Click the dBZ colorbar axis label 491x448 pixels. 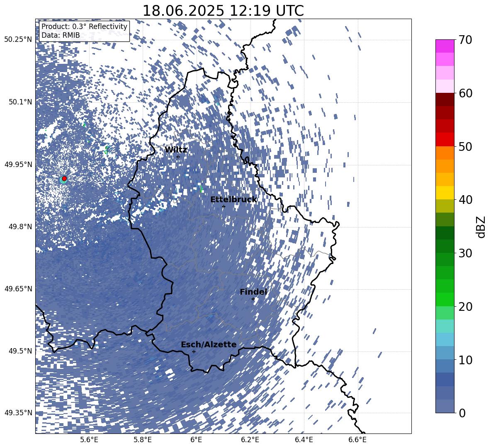click(481, 227)
